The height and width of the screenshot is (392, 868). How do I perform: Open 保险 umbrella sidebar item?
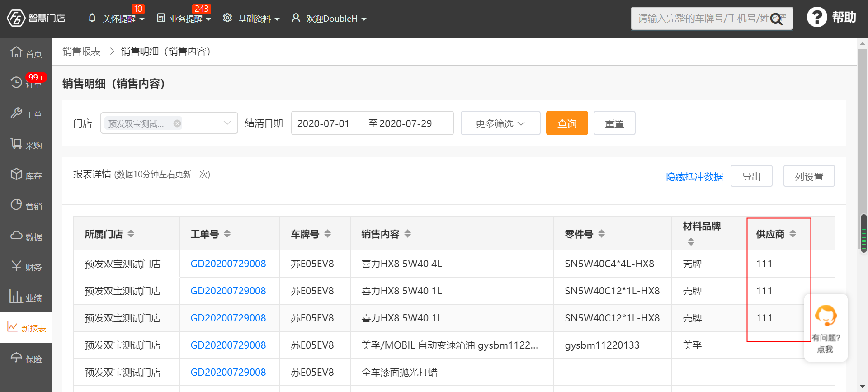pyautogui.click(x=26, y=358)
